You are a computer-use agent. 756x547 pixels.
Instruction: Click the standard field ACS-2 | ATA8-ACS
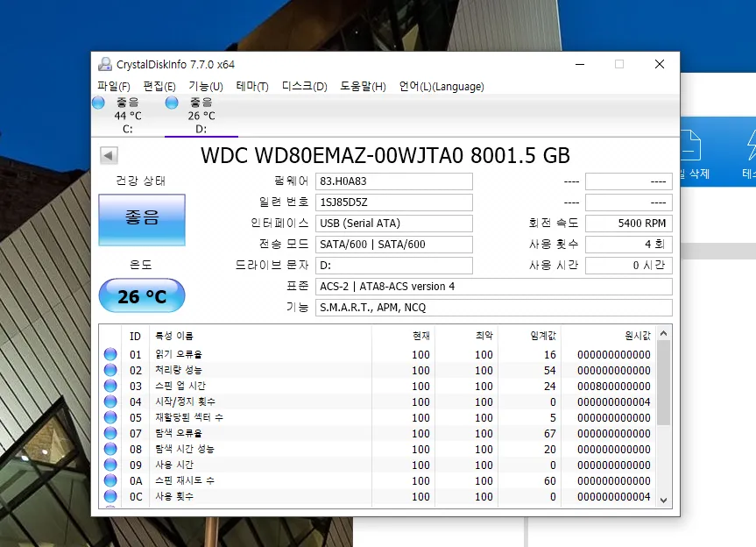[494, 287]
